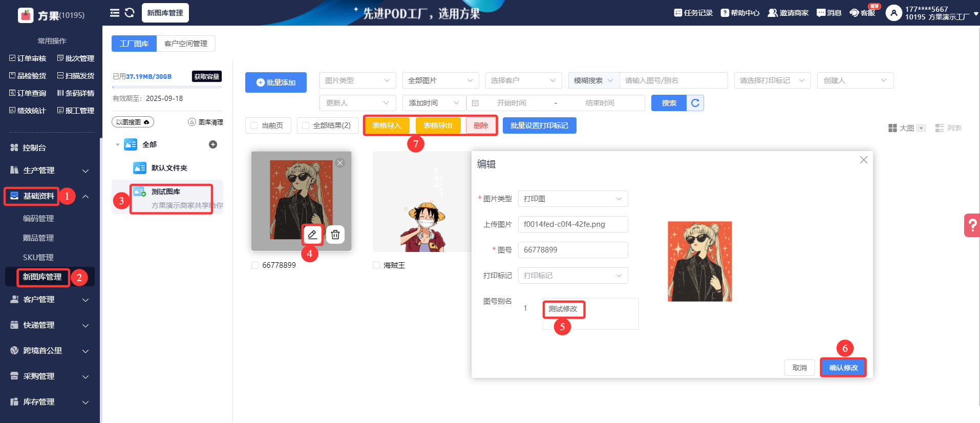Viewport: 980px width, 423px height.
Task: Open SKU管理 in sidebar
Action: click(38, 258)
